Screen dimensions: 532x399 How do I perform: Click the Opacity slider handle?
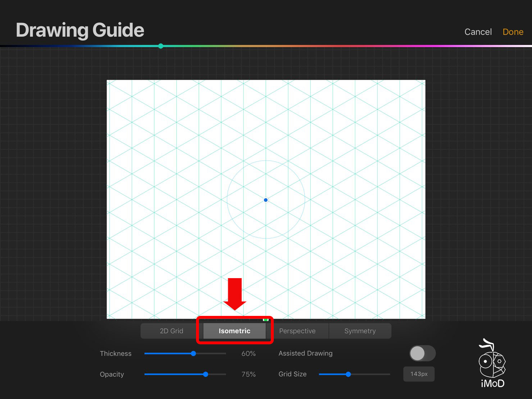[205, 374]
